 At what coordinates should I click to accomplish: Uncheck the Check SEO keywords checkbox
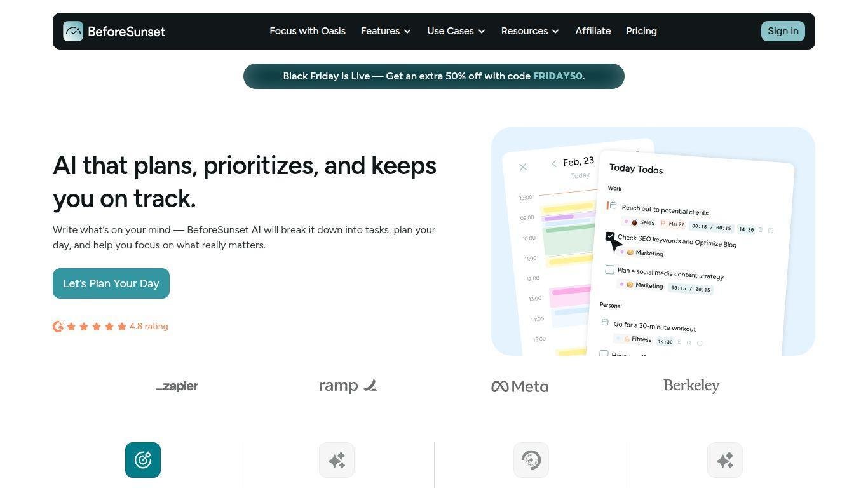(x=610, y=236)
